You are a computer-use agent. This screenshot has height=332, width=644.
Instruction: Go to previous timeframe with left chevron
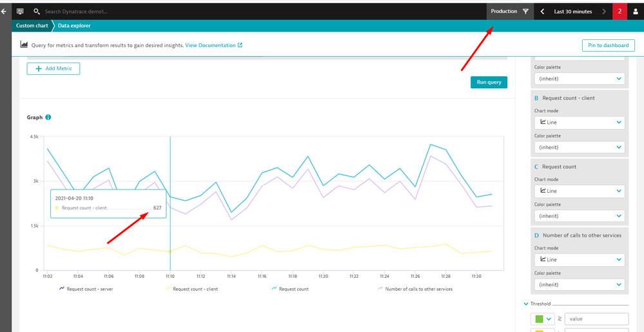click(543, 12)
